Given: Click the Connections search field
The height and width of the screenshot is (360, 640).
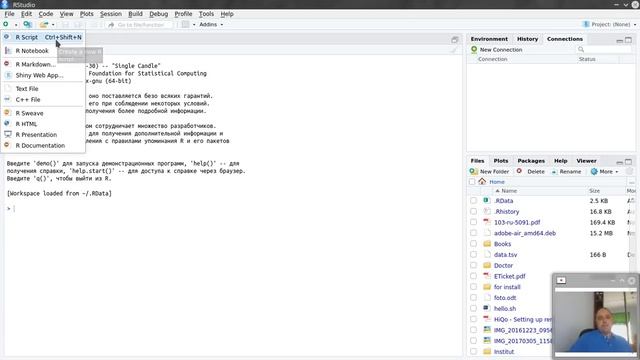Looking at the screenshot, I should (603, 49).
